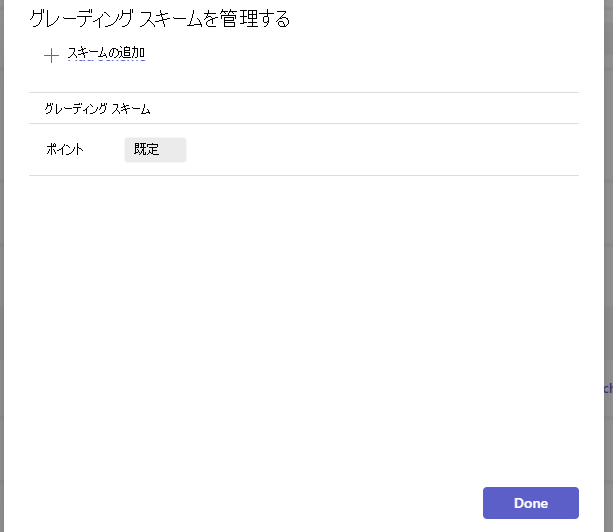The image size is (613, 532).
Task: Click the グレーディング スキームを管理する dialog title
Action: point(160,18)
